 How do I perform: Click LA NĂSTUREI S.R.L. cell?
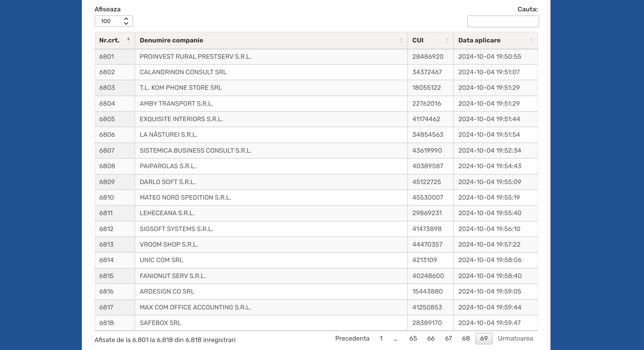pyautogui.click(x=271, y=135)
